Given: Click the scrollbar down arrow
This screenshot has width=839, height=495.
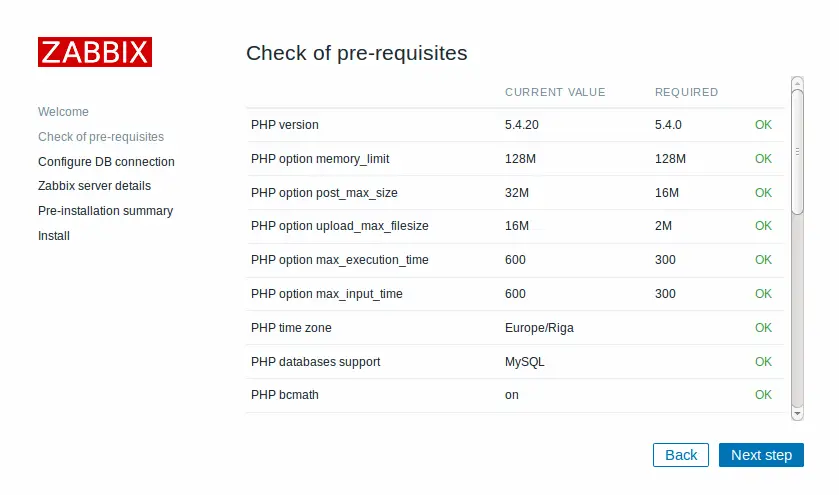Looking at the screenshot, I should point(797,414).
